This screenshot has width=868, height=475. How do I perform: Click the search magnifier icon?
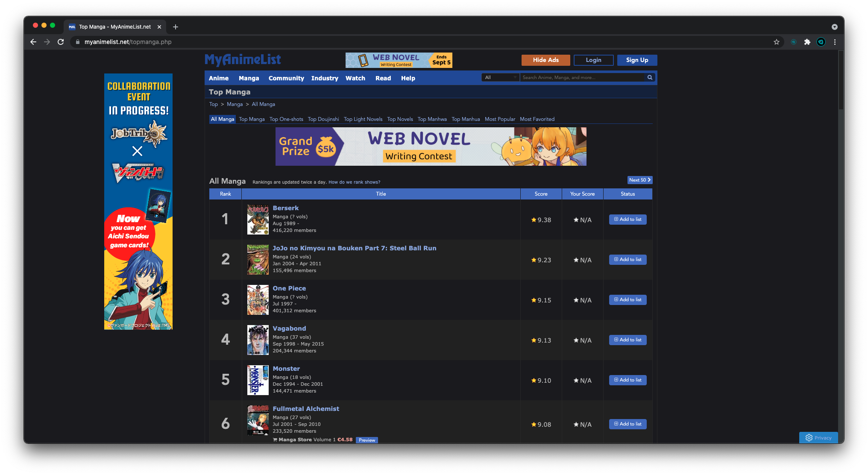pyautogui.click(x=650, y=77)
